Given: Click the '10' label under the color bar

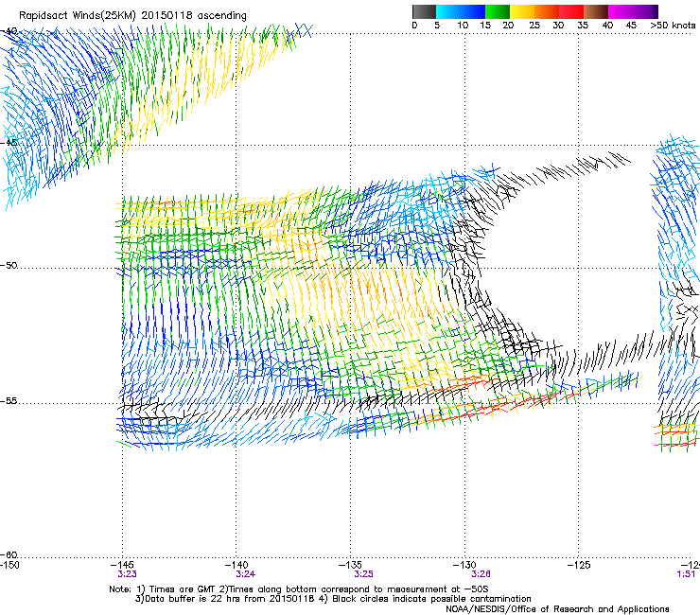Looking at the screenshot, I should point(463,26).
